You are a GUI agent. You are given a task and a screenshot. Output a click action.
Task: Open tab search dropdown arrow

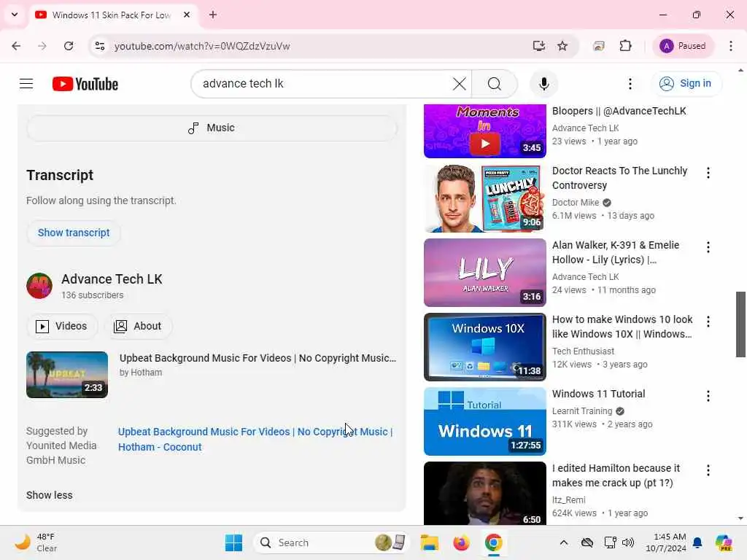pyautogui.click(x=15, y=15)
